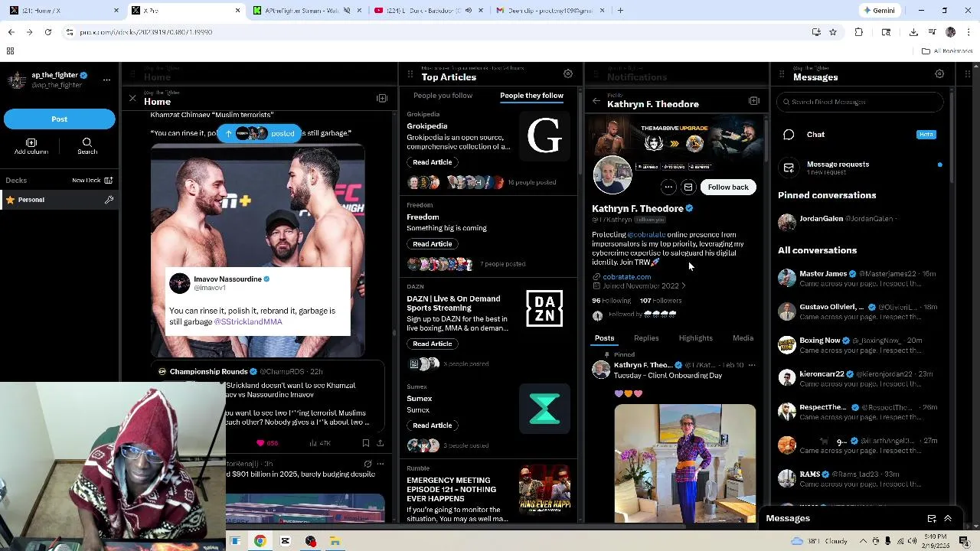
Task: Open account options next to ap_the_fighter
Action: tap(106, 80)
